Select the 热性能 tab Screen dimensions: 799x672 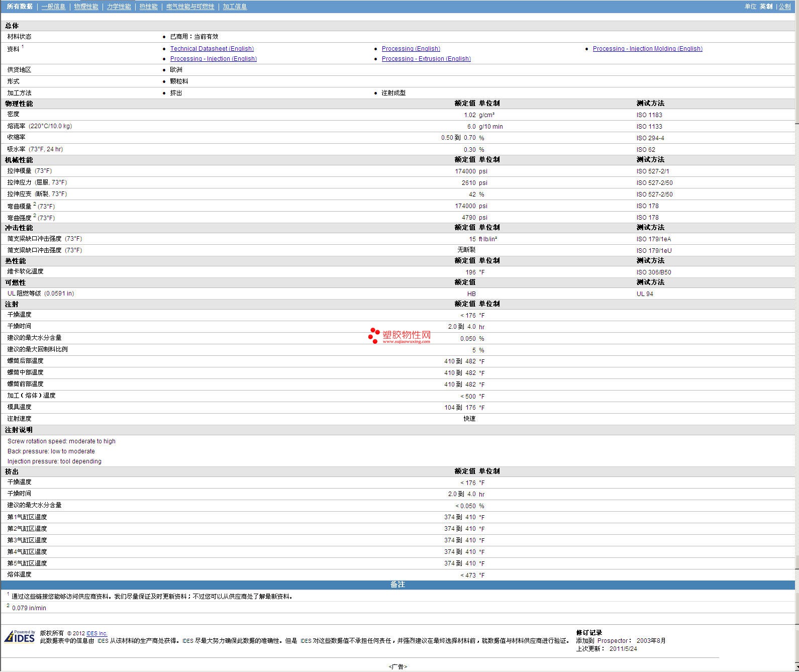point(148,7)
